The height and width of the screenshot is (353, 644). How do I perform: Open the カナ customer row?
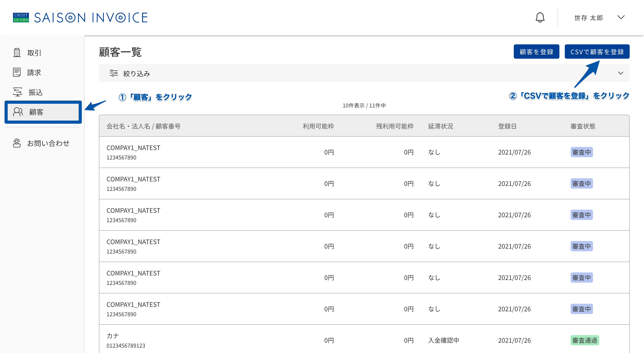point(364,340)
